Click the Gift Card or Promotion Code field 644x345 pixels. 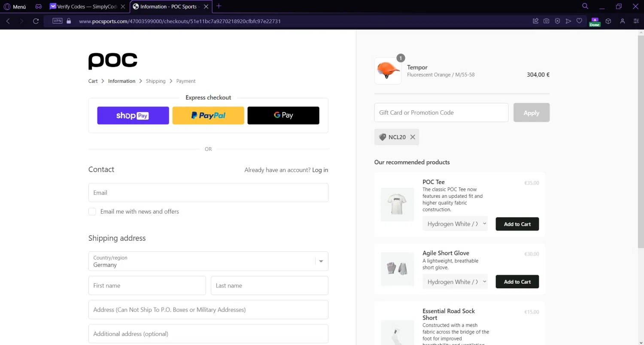[441, 112]
